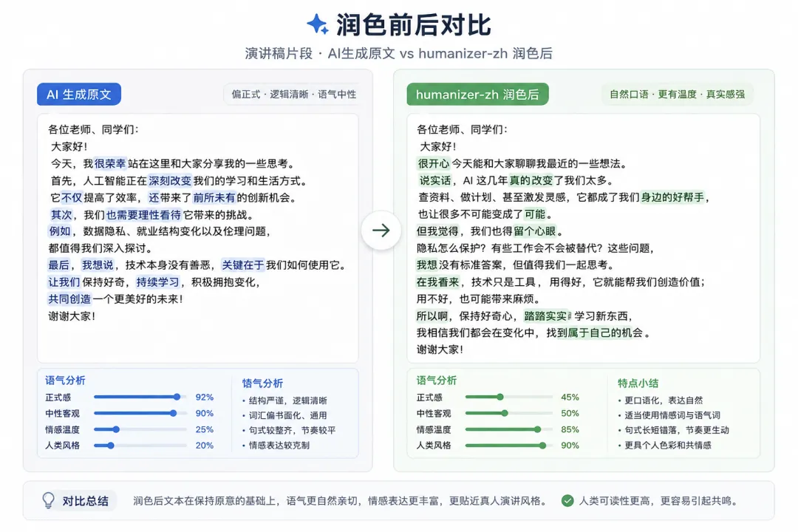Image resolution: width=798 pixels, height=532 pixels.
Task: Click the subtitle 演讲稿片段 · AI生成原文 vs humanizer-zh 润色后
Action: [x=398, y=53]
